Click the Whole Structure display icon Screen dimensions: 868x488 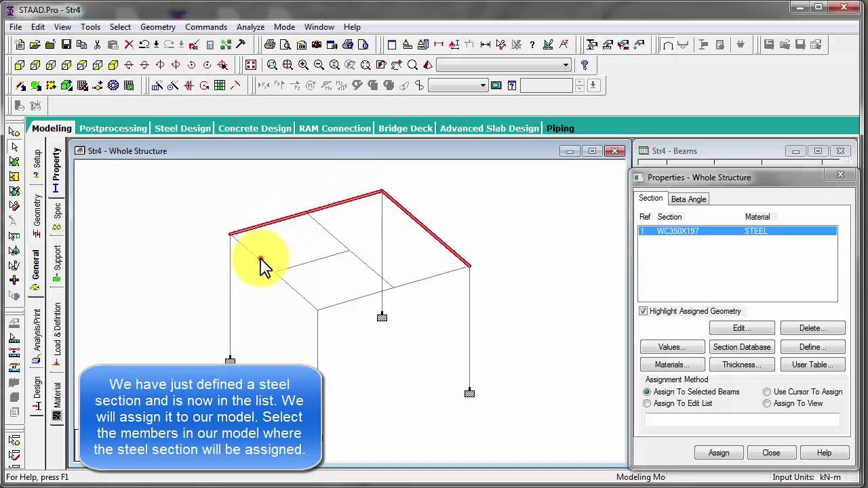251,65
